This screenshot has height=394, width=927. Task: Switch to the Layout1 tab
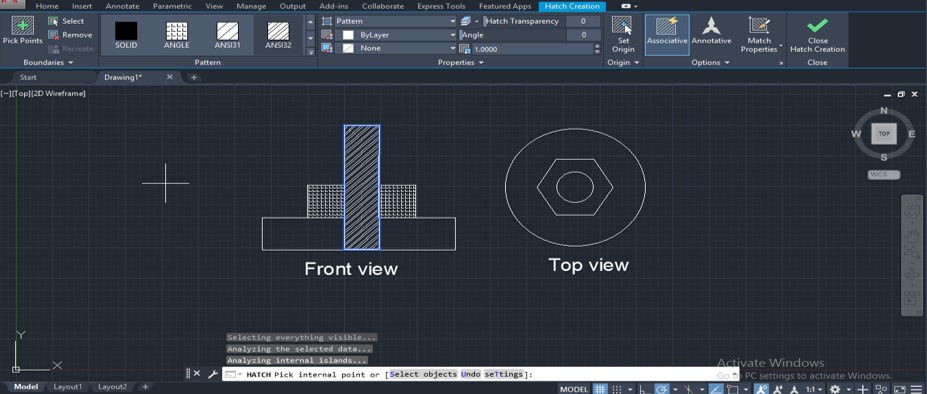click(x=67, y=387)
